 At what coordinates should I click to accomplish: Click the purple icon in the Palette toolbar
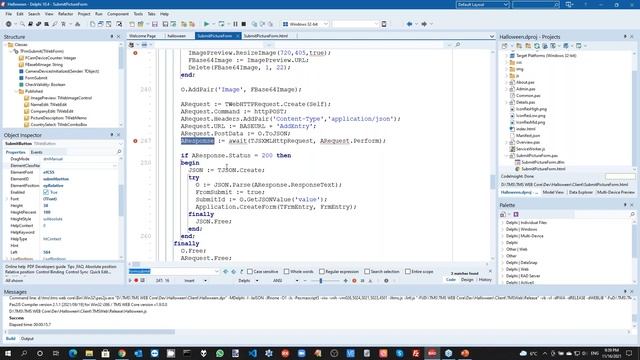(x=516, y=214)
